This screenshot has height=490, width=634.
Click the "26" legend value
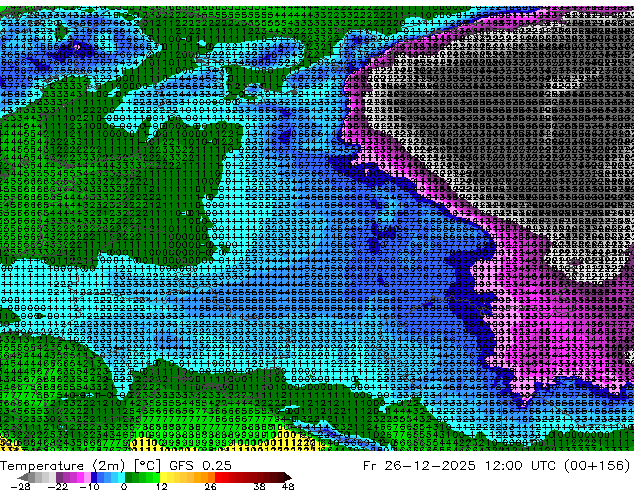tap(210, 486)
